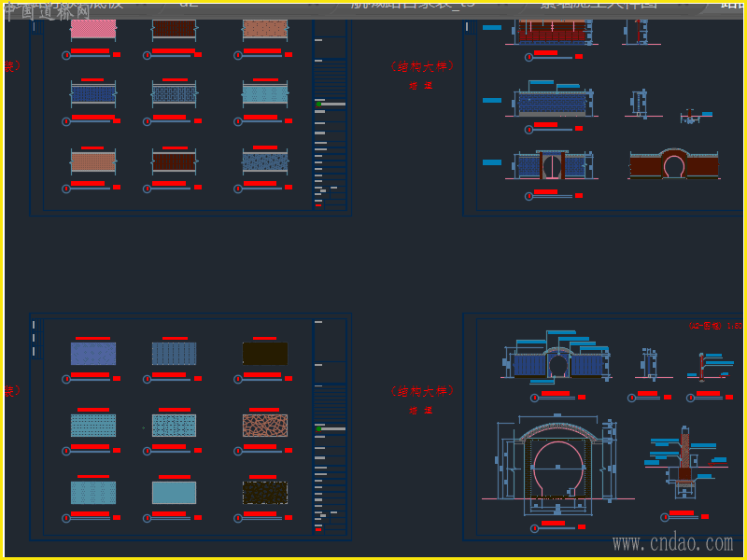747x560 pixels.
Task: Open the www.cndao.com watermark link
Action: [672, 543]
